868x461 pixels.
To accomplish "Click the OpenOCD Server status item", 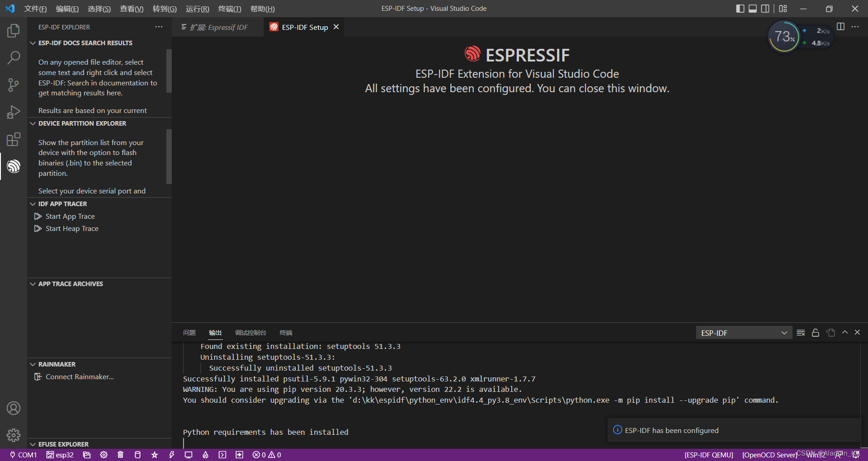I will click(769, 455).
